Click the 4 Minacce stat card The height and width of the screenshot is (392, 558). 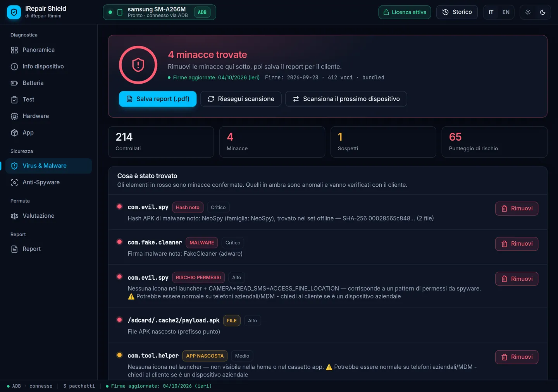tap(272, 142)
